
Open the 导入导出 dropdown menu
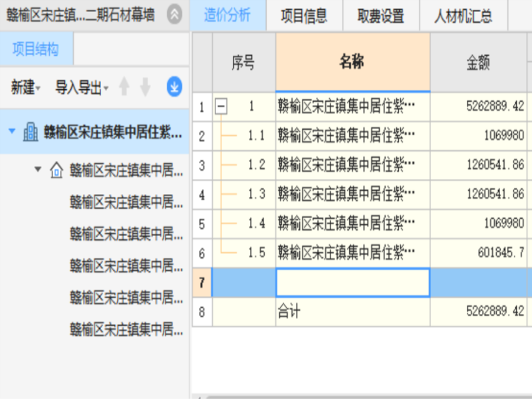click(82, 87)
